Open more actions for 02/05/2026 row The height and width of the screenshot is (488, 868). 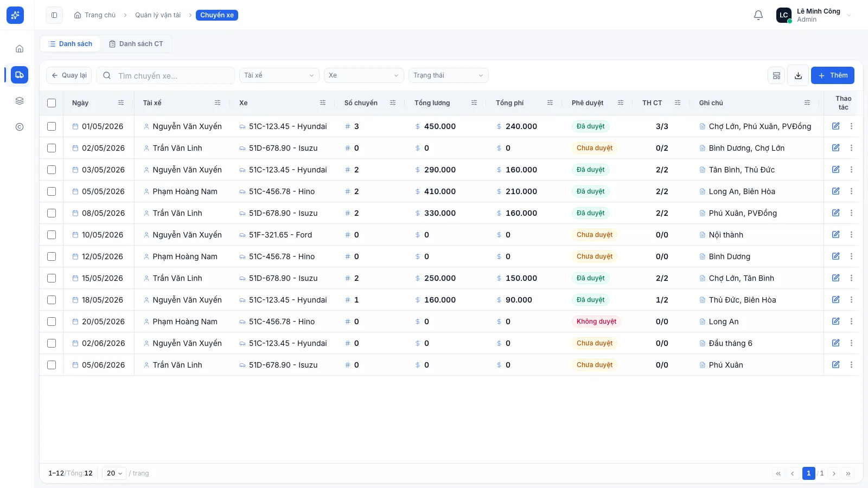(x=851, y=148)
